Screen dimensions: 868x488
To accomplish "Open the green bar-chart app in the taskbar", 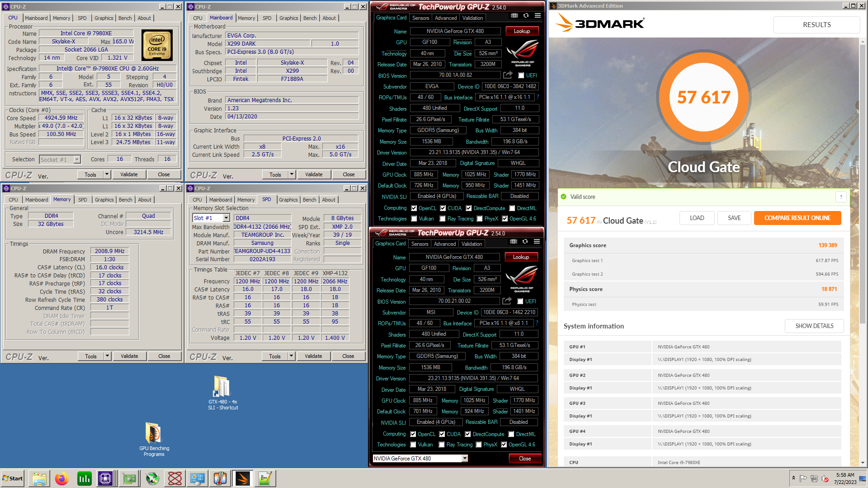I will 85,479.
